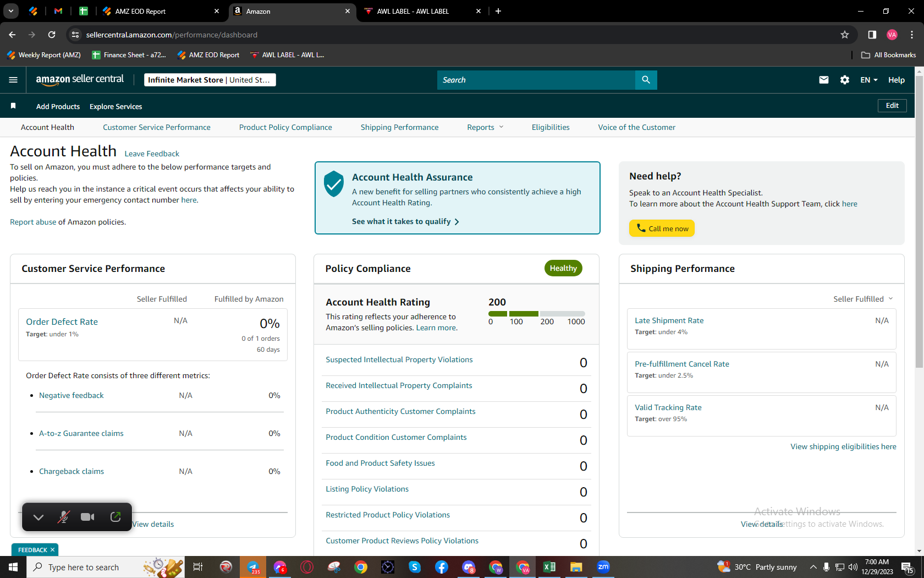
Task: Click the Account Health Rating progress bar
Action: (x=536, y=314)
